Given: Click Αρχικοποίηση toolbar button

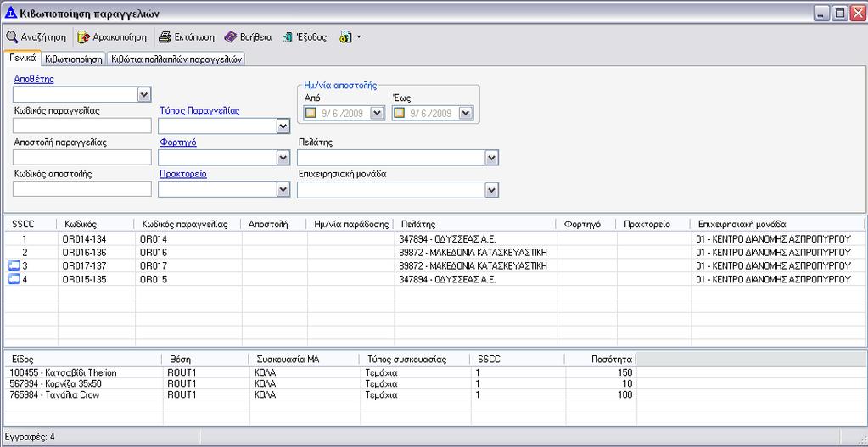Looking at the screenshot, I should tap(112, 37).
